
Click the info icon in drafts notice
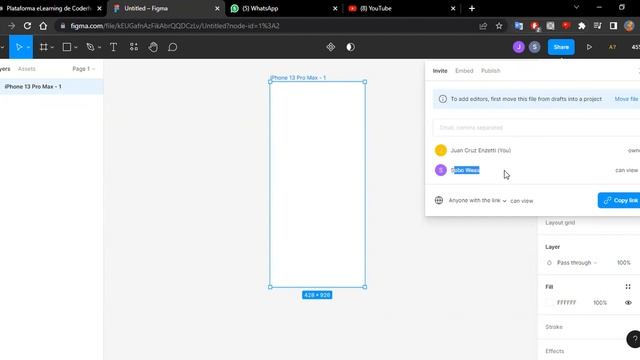point(442,99)
